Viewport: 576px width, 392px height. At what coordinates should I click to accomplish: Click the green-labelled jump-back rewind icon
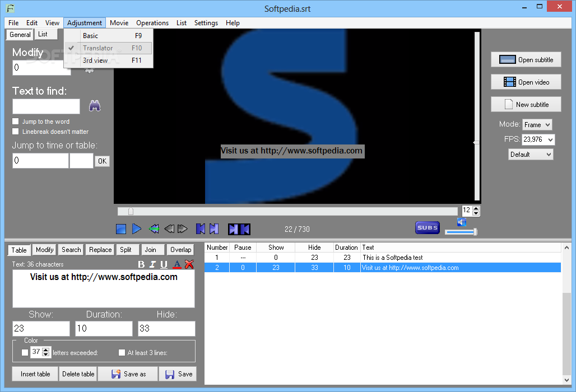click(x=154, y=228)
